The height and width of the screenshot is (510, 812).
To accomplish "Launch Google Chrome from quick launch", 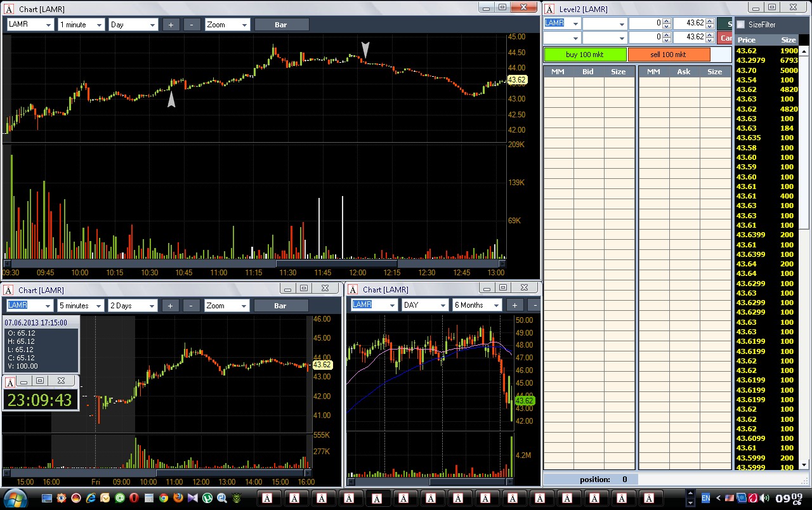I will 164,498.
